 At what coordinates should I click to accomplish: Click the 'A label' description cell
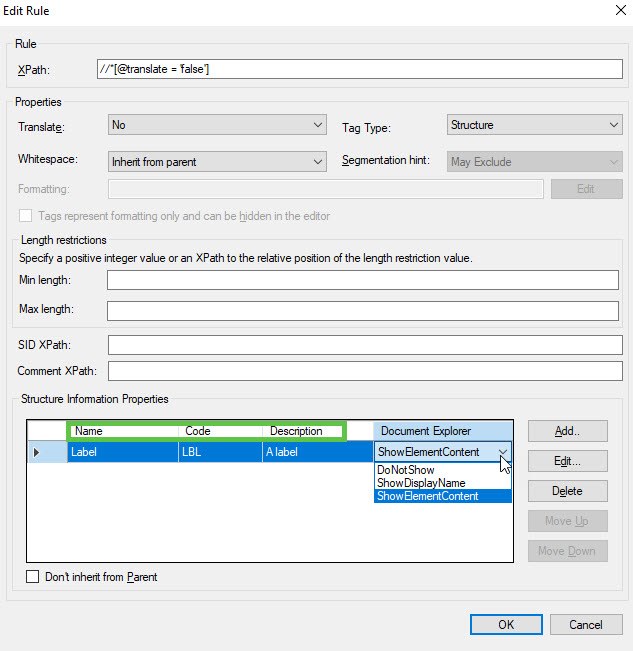tap(318, 452)
